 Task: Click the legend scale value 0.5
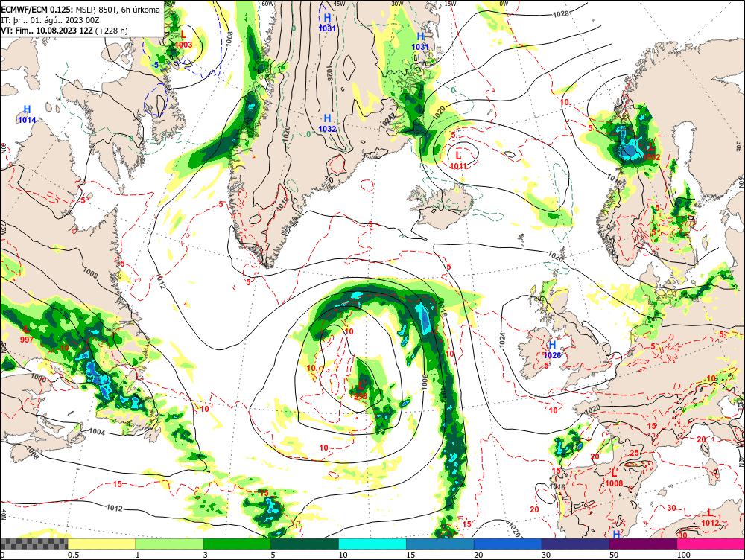[73, 555]
